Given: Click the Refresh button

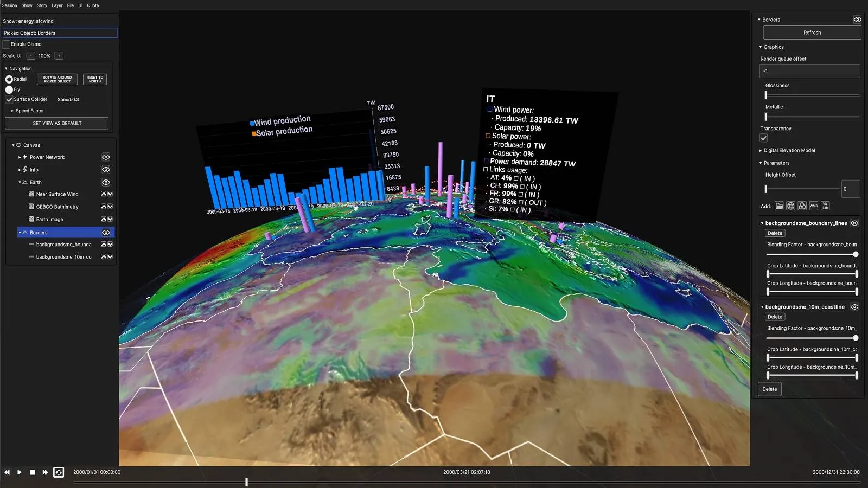Looking at the screenshot, I should click(812, 33).
